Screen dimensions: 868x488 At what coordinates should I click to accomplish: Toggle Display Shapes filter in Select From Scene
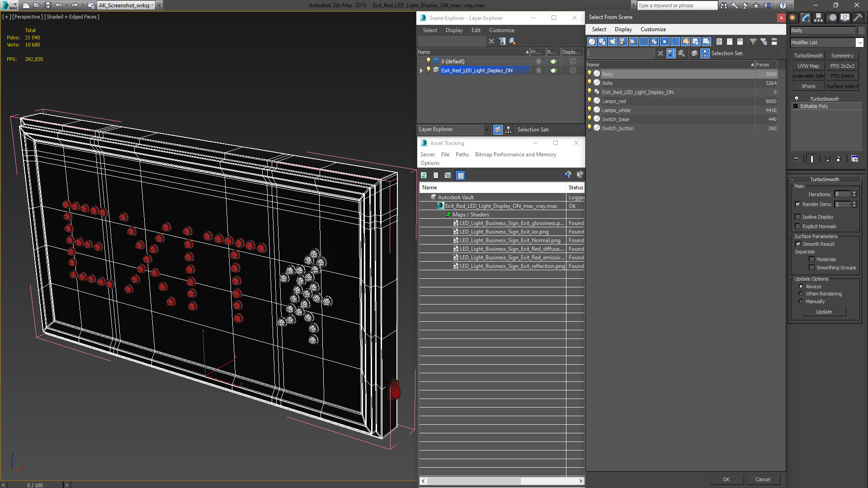[x=602, y=42]
